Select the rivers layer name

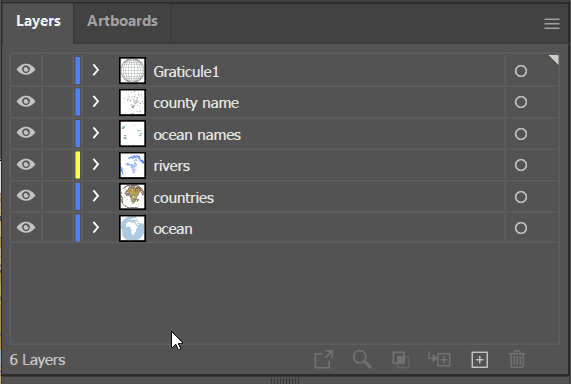172,166
